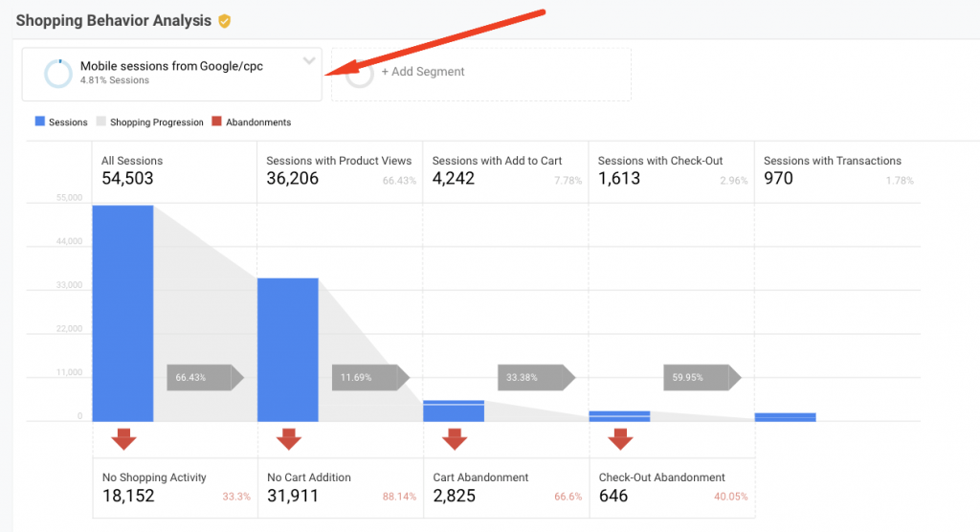Click the + Add Segment box
Screen dimensions: 980x532
click(x=481, y=74)
